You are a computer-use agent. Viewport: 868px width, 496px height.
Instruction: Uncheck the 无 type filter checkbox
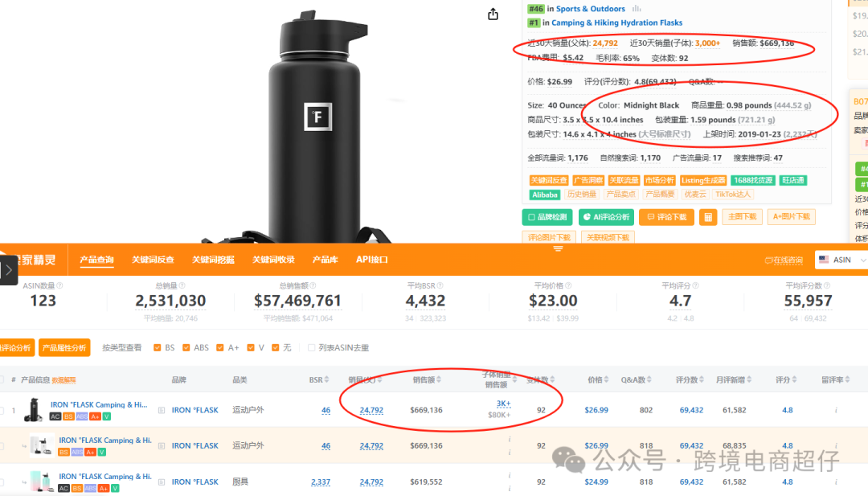click(275, 347)
